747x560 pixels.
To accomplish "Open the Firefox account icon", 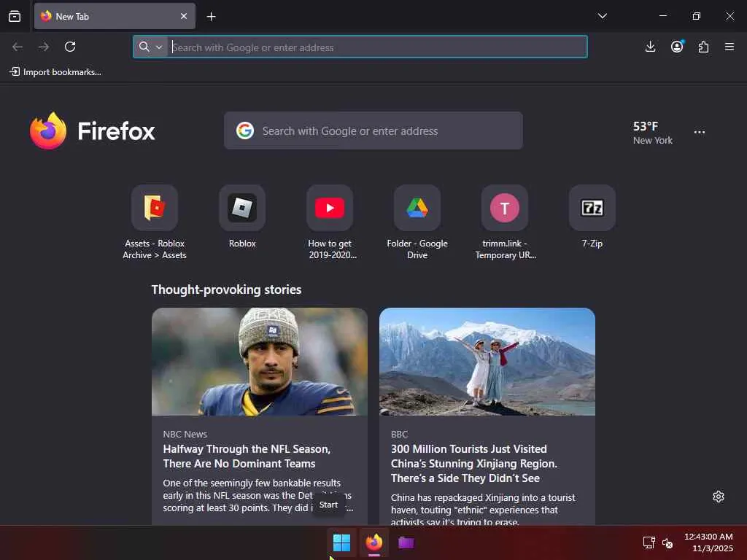I will click(677, 47).
